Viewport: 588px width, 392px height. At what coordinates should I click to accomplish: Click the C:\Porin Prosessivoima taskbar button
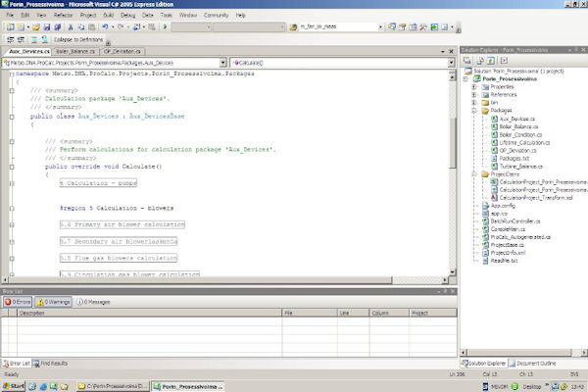coord(113,386)
